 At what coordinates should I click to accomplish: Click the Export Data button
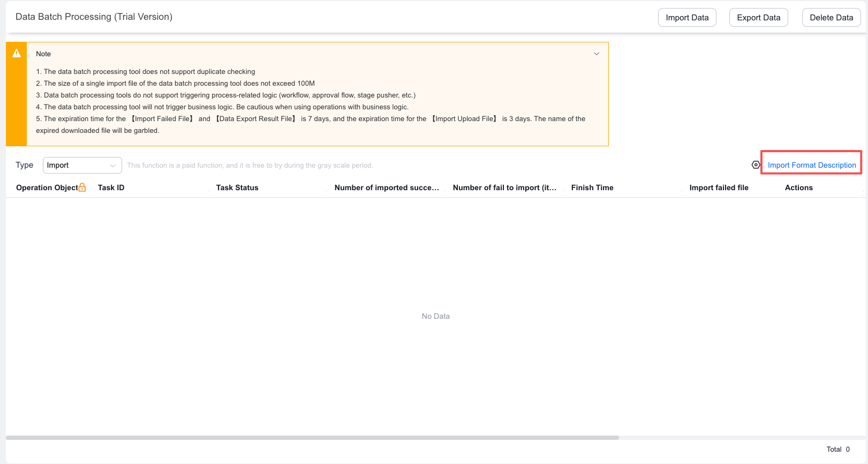click(x=759, y=18)
